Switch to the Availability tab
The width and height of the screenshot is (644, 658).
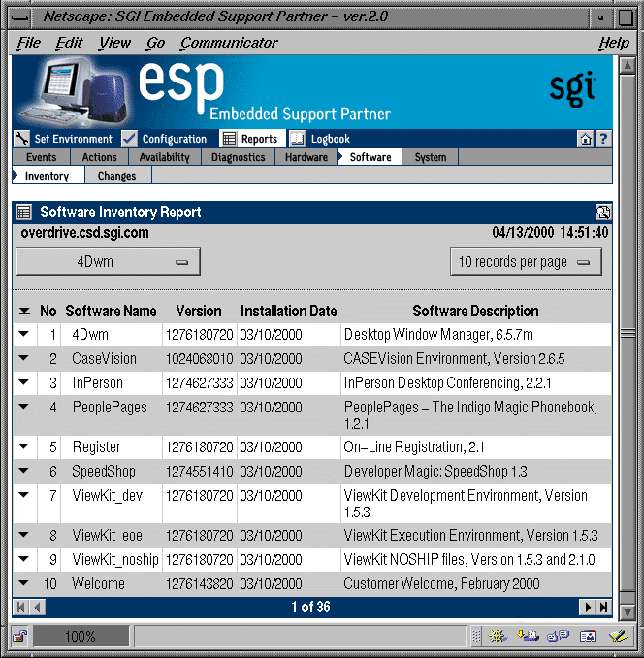(x=164, y=157)
